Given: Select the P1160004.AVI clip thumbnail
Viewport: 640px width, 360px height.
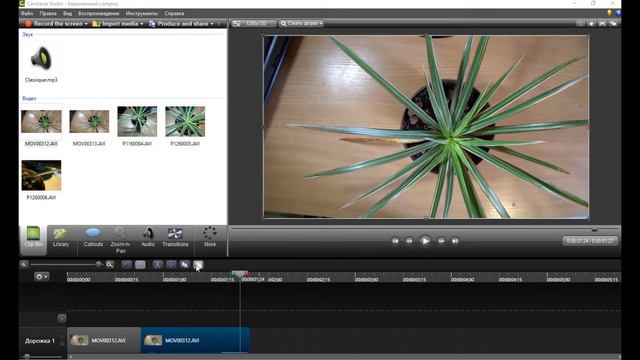Looking at the screenshot, I should (137, 126).
